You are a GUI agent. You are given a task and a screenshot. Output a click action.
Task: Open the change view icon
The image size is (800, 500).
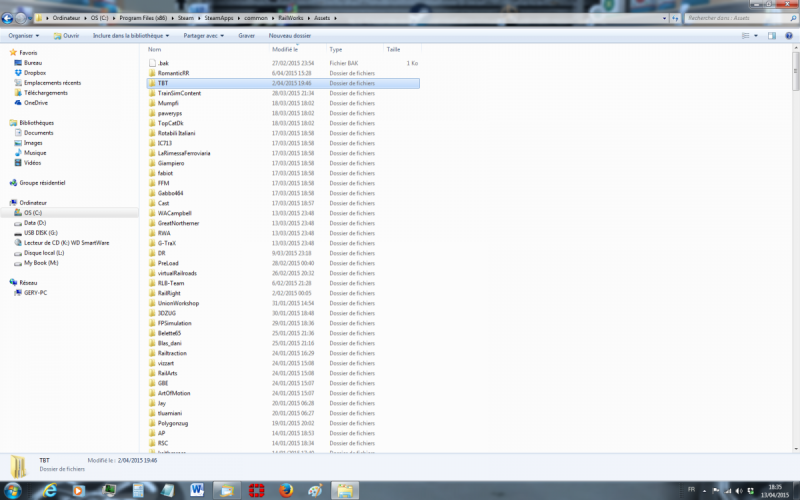pos(745,36)
